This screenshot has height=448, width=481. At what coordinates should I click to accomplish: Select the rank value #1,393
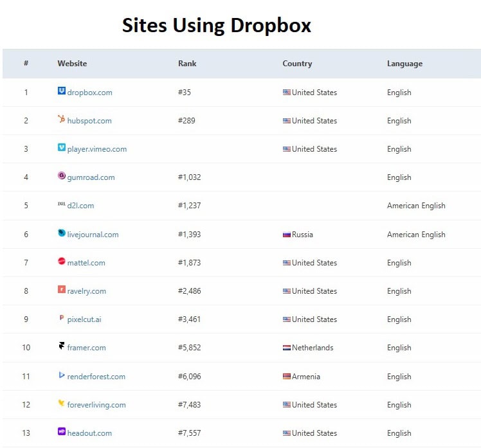189,235
